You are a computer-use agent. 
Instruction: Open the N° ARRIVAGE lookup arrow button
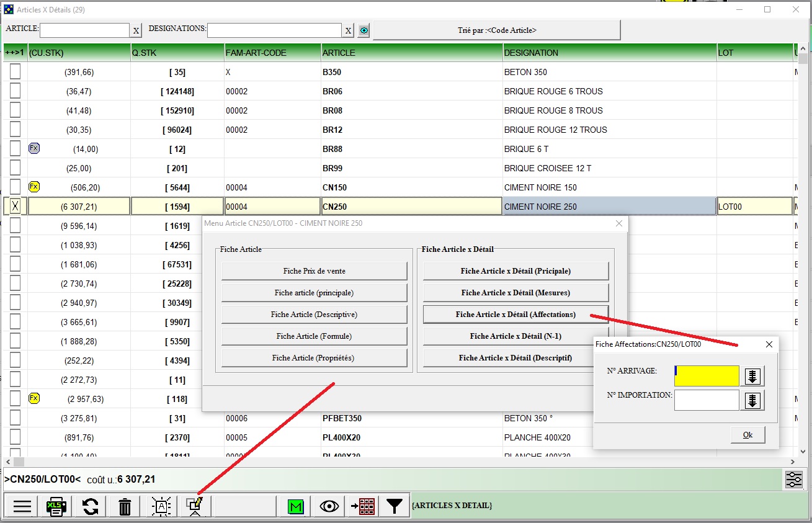tap(752, 376)
